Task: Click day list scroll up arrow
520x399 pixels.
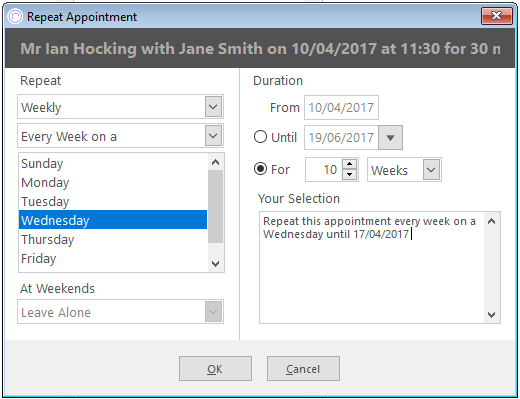Action: pos(216,162)
